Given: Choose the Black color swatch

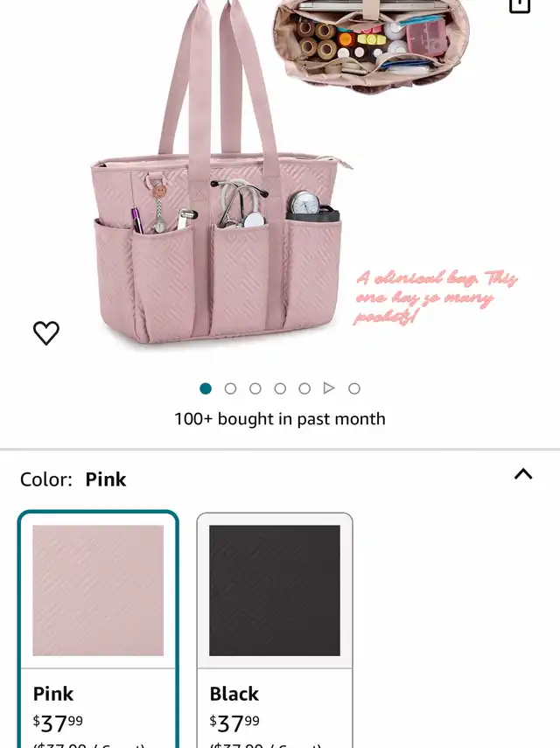Looking at the screenshot, I should coord(275,591).
